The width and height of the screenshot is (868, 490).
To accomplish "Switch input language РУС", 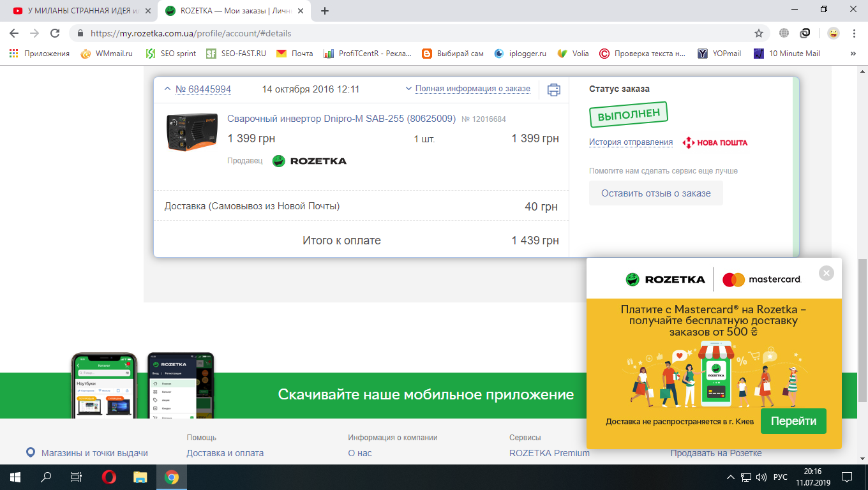I will click(781, 477).
